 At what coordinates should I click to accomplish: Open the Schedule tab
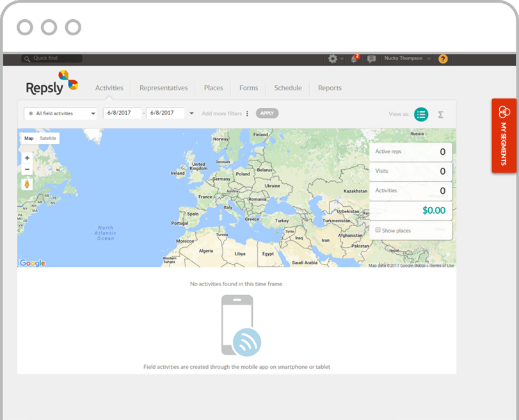point(288,88)
